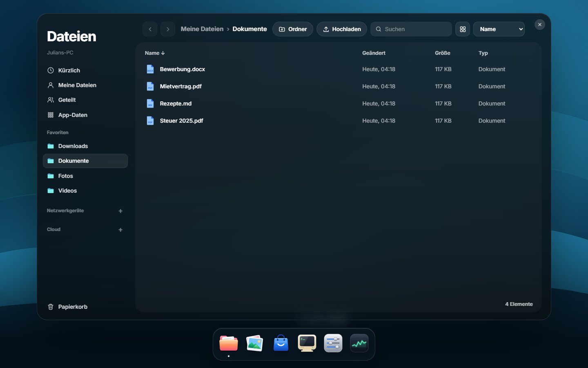Select Meine Dateien in the sidebar
The width and height of the screenshot is (588, 368).
tap(85, 85)
